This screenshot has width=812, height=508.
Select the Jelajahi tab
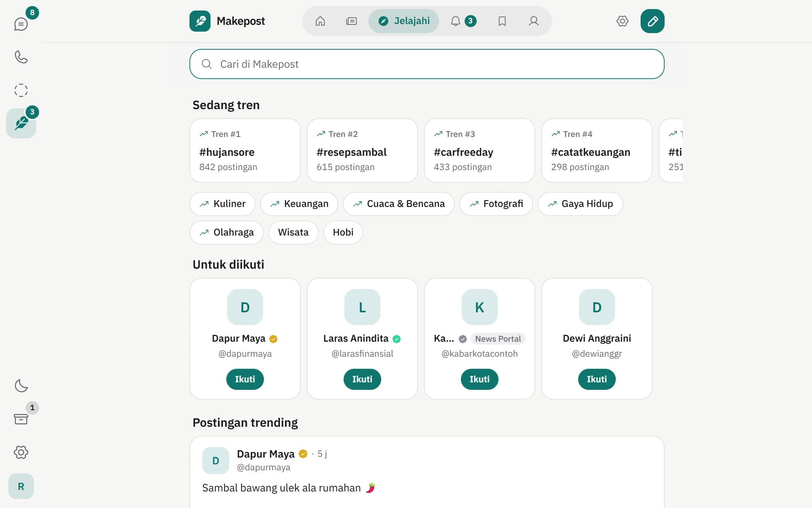(404, 21)
